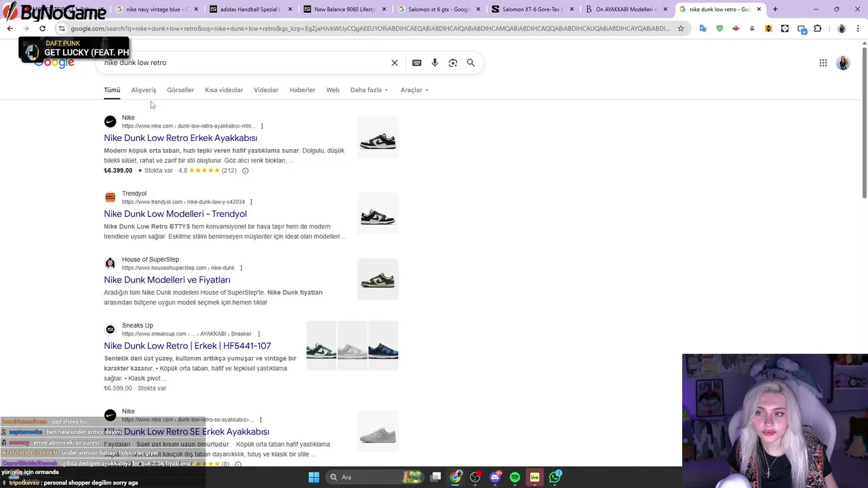Screen dimensions: 868x488
Task: Switch to the Alışveriş tab
Action: click(143, 90)
